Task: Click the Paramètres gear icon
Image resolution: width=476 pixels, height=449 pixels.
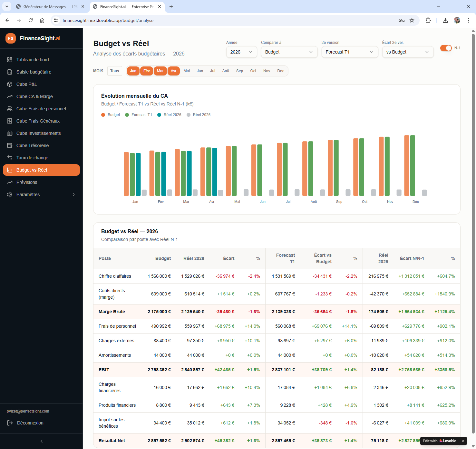Action: pos(10,195)
